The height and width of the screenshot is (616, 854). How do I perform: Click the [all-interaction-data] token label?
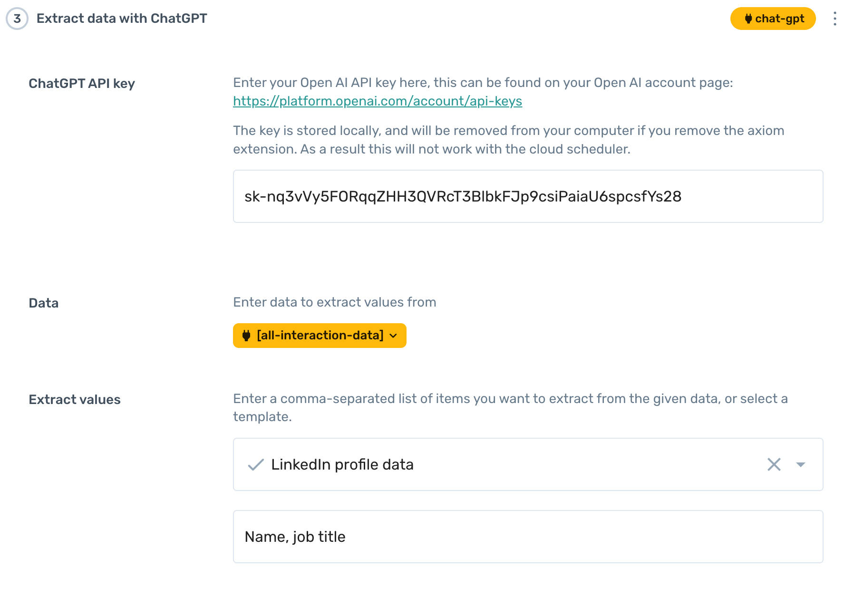[x=320, y=336]
